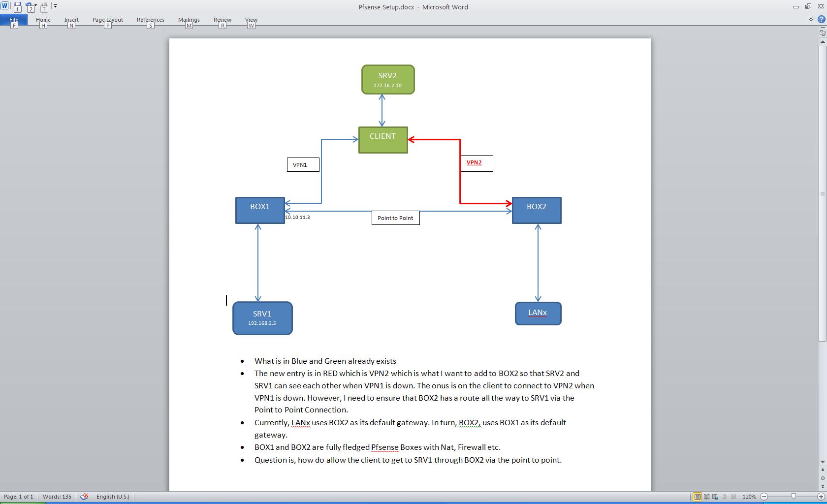Open the Page Layout tab
The height and width of the screenshot is (504, 827).
pyautogui.click(x=108, y=20)
